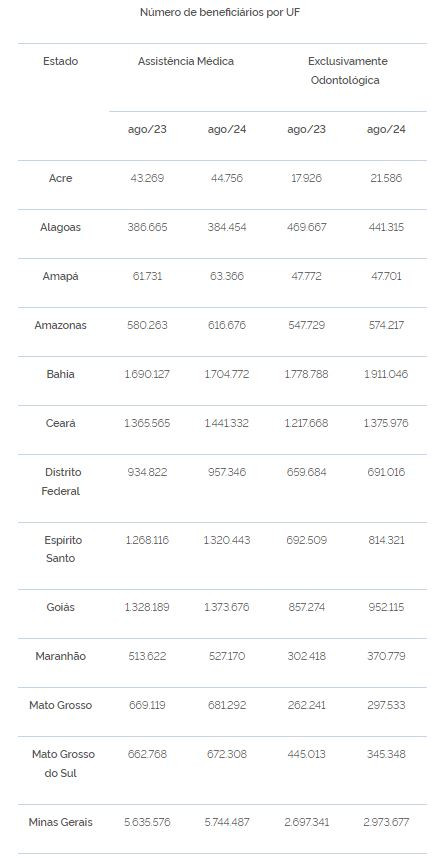
Task: Click the Minas Gerais value 2.973.677
Action: point(386,822)
